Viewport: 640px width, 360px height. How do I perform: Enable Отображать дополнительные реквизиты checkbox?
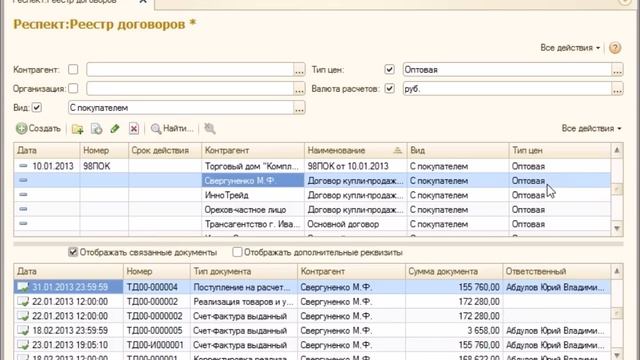tap(237, 252)
